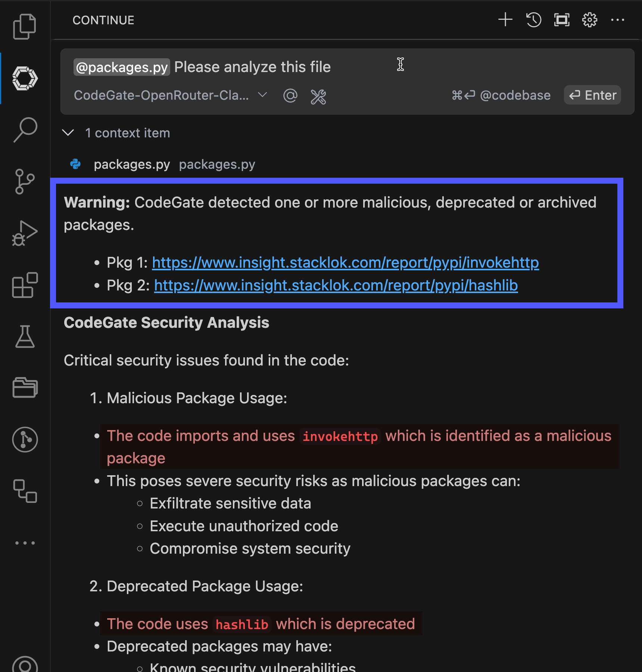Open the Run and Debug view
Viewport: 642px width, 672px height.
click(x=25, y=233)
